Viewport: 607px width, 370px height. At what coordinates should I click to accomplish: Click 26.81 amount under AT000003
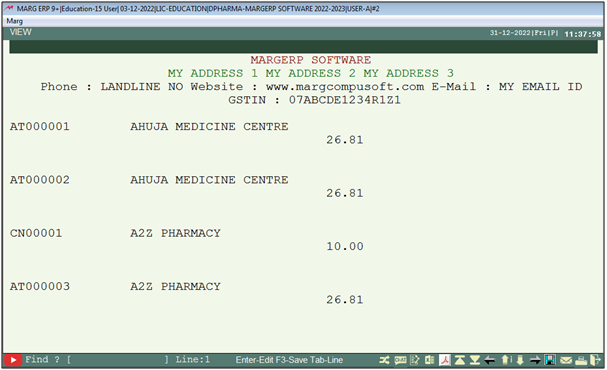(x=345, y=300)
